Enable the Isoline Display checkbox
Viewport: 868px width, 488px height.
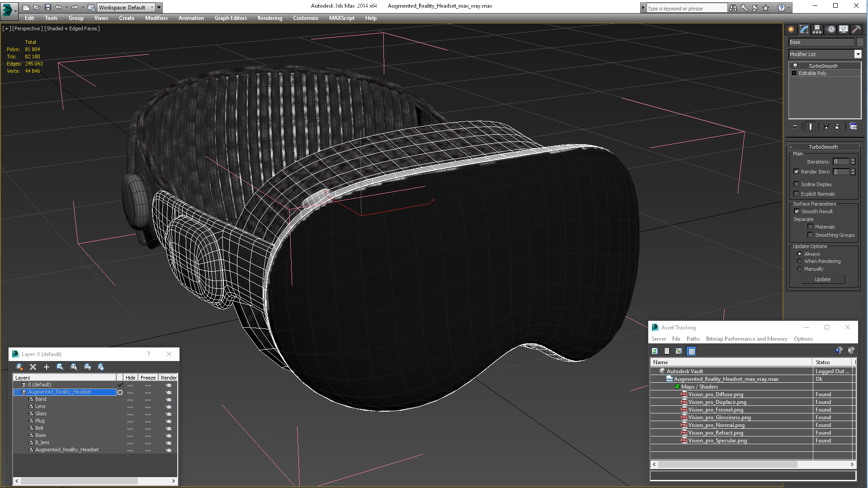tap(797, 184)
